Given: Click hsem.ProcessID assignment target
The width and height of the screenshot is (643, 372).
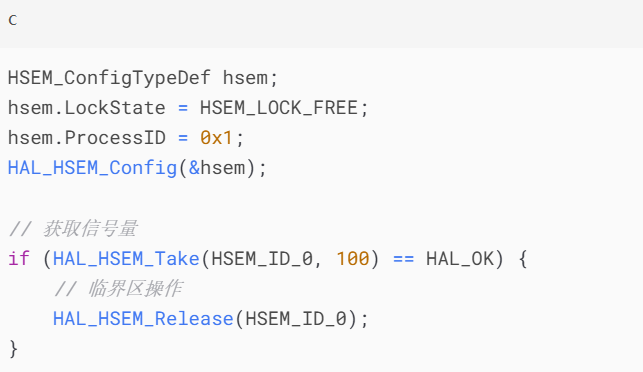Looking at the screenshot, I should [87, 137].
